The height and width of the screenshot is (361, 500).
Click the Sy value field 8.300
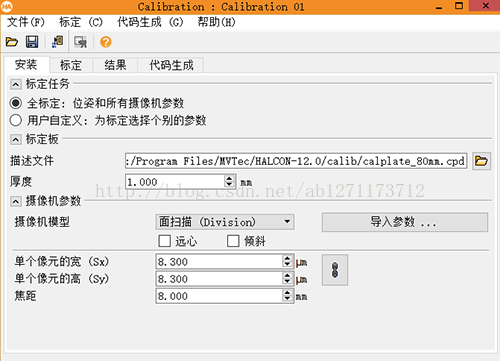tap(219, 279)
